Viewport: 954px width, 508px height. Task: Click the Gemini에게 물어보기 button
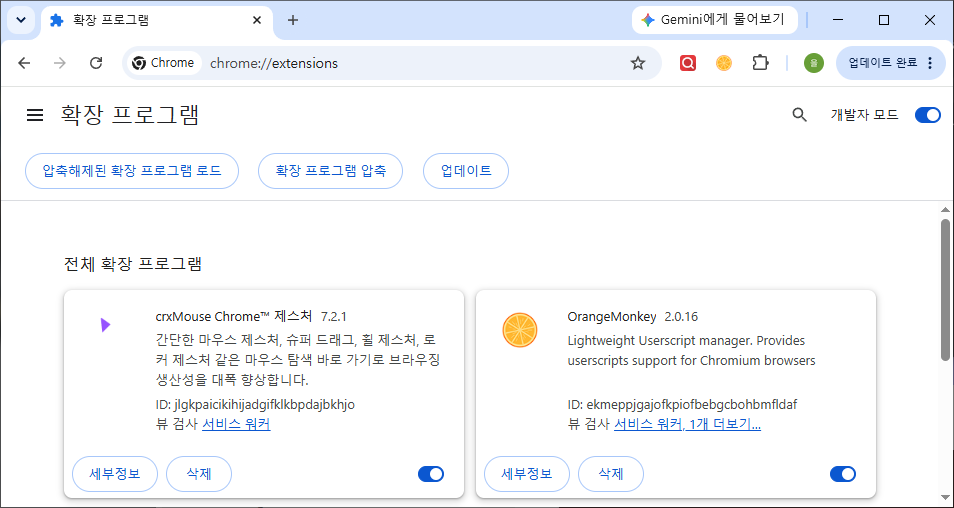tap(715, 20)
